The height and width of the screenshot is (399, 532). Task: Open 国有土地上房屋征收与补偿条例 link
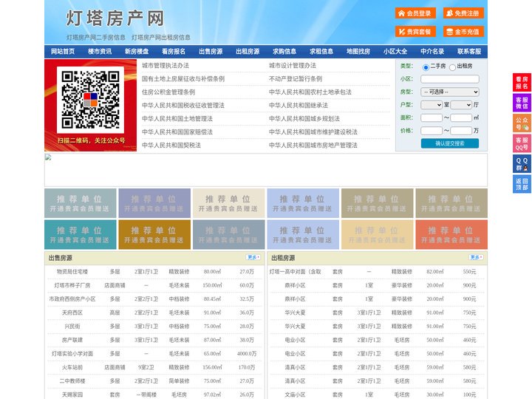[x=183, y=79]
